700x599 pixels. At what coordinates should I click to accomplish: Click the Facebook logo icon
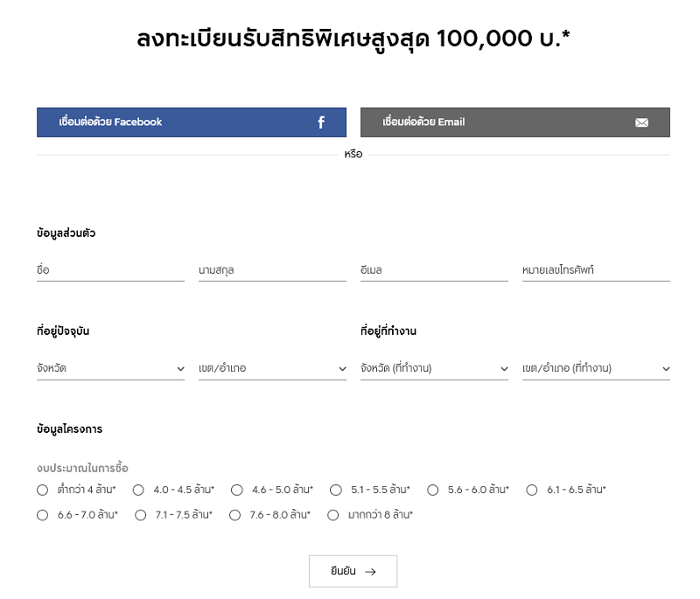pyautogui.click(x=321, y=122)
